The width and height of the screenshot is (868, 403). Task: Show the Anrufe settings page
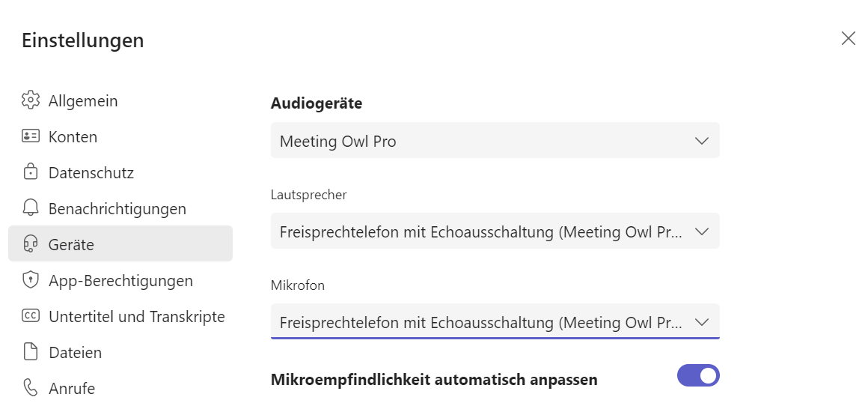[x=71, y=388]
